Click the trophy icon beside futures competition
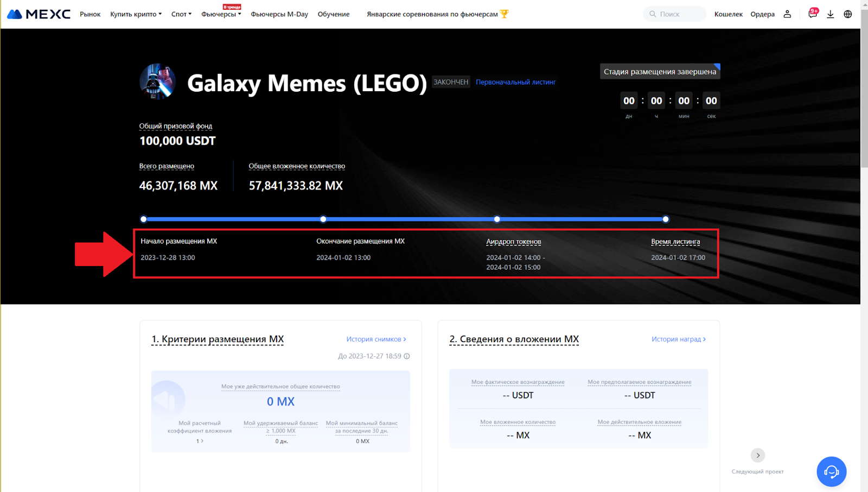Screen dimensions: 868x492 505,14
